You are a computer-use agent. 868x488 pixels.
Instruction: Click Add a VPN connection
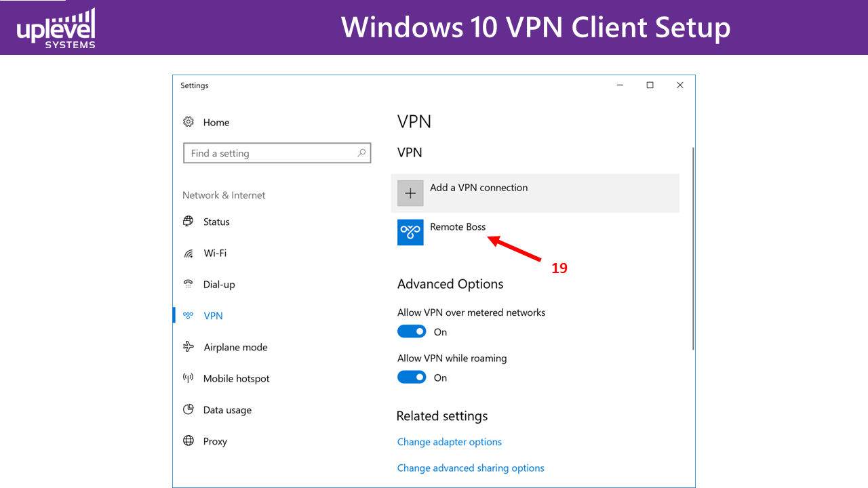(535, 193)
